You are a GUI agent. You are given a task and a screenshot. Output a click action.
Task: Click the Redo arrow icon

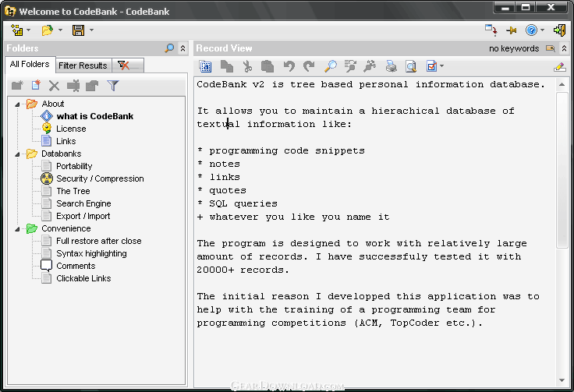tap(309, 66)
